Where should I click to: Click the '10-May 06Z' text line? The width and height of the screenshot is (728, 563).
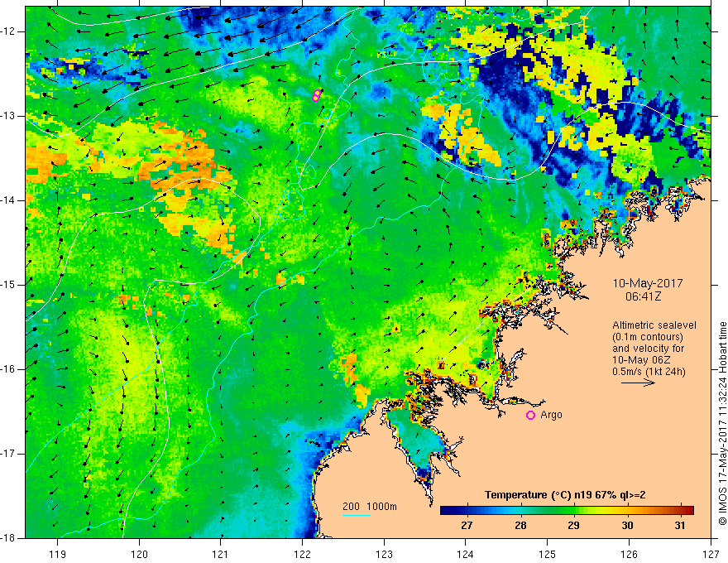click(641, 360)
